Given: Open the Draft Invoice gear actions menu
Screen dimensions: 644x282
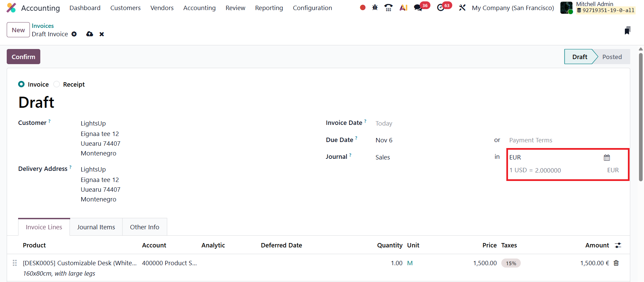Looking at the screenshot, I should (x=74, y=34).
